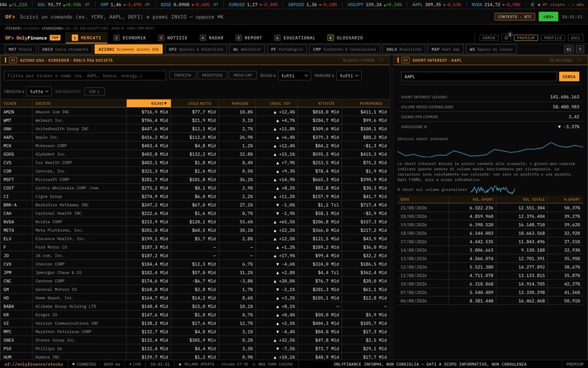Image resolution: width=588 pixels, height=368 pixels.
Task: Open the WL Watchlist sub-tab
Action: [x=247, y=49]
